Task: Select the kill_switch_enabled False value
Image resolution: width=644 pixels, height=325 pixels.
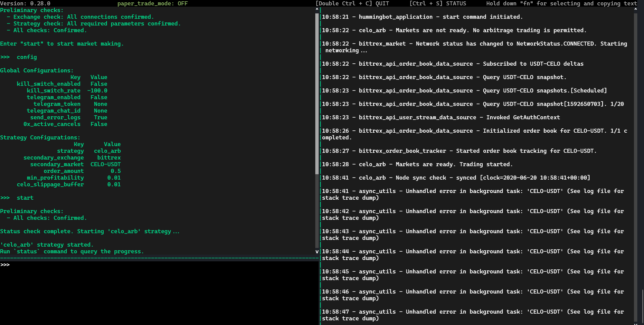Action: click(99, 84)
